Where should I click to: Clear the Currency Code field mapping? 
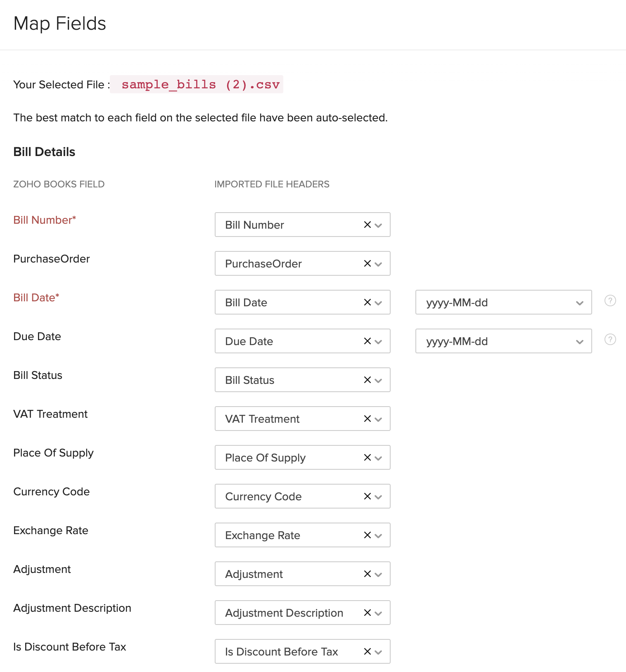tap(367, 496)
